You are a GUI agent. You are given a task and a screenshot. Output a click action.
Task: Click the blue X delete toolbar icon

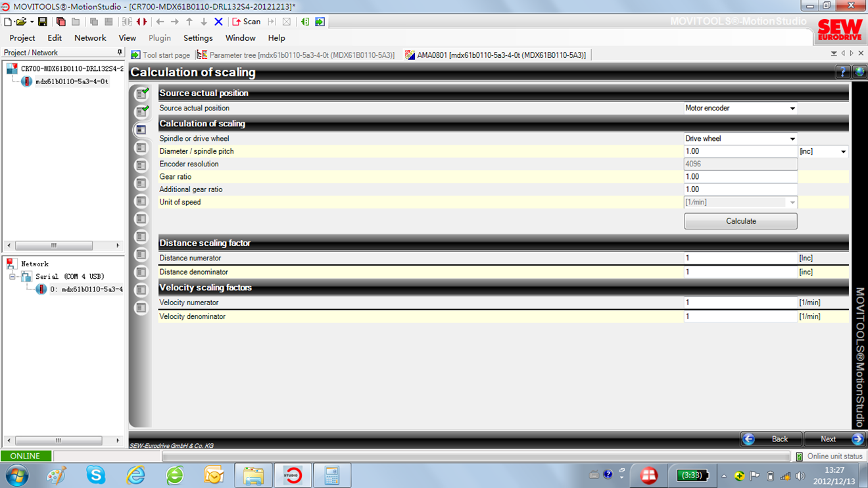tap(218, 22)
